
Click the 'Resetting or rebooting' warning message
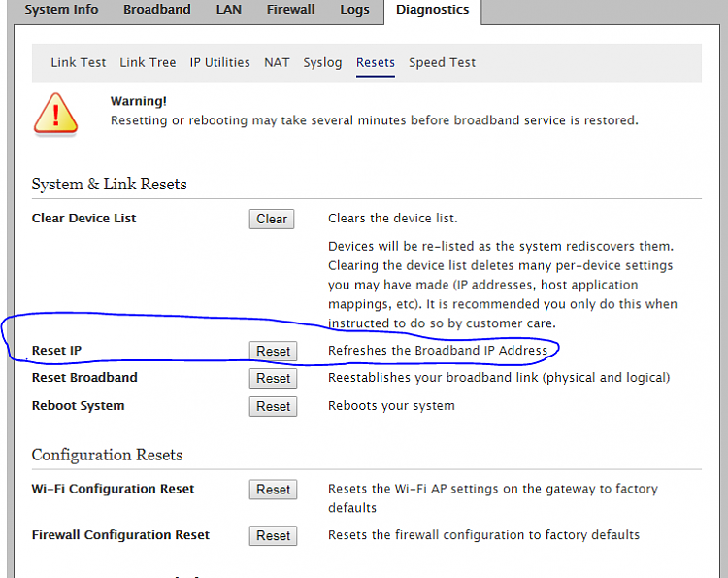[375, 120]
